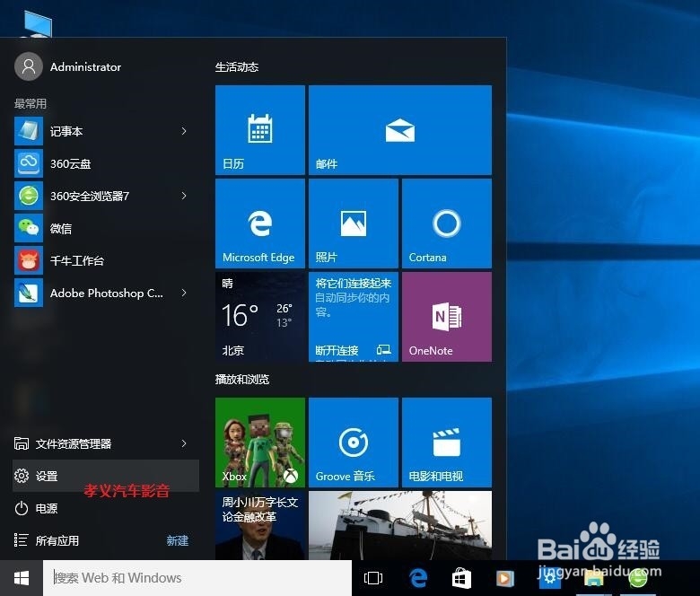Open Settings (设置) in Start menu
Image resolution: width=700 pixels, height=596 pixels.
click(x=106, y=476)
